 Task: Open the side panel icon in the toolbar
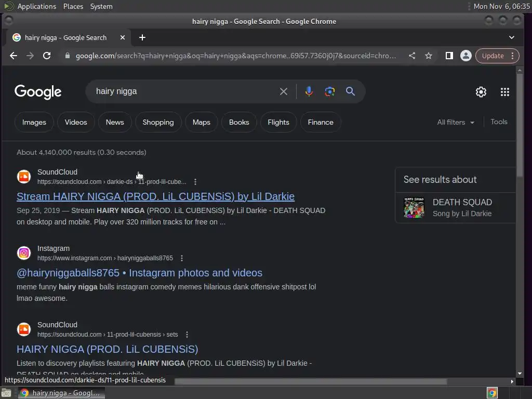click(x=449, y=56)
